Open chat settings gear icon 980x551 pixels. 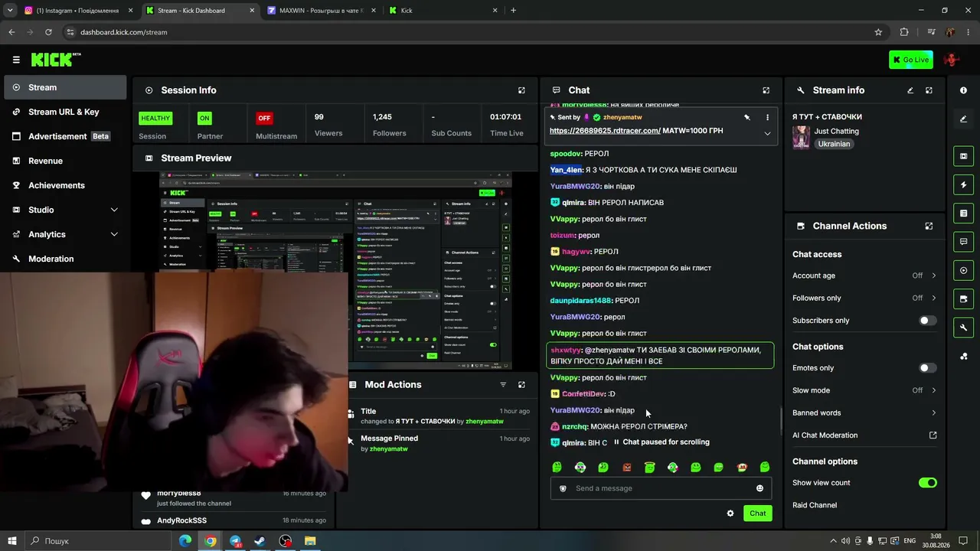pos(730,514)
